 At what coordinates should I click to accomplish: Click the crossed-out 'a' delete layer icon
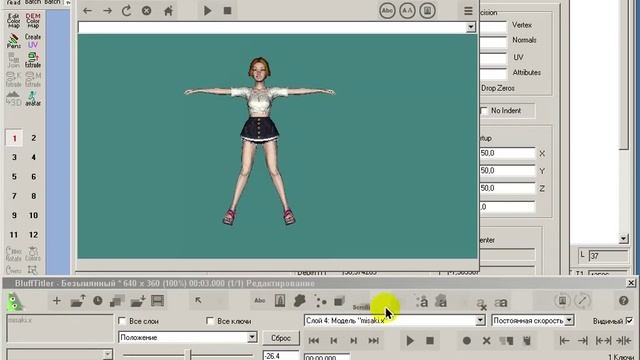[481, 303]
